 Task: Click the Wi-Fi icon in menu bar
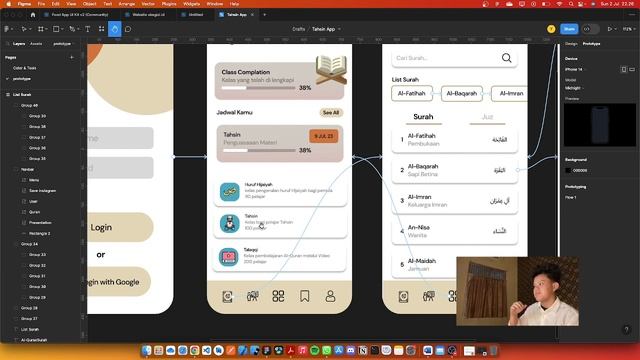click(x=560, y=4)
